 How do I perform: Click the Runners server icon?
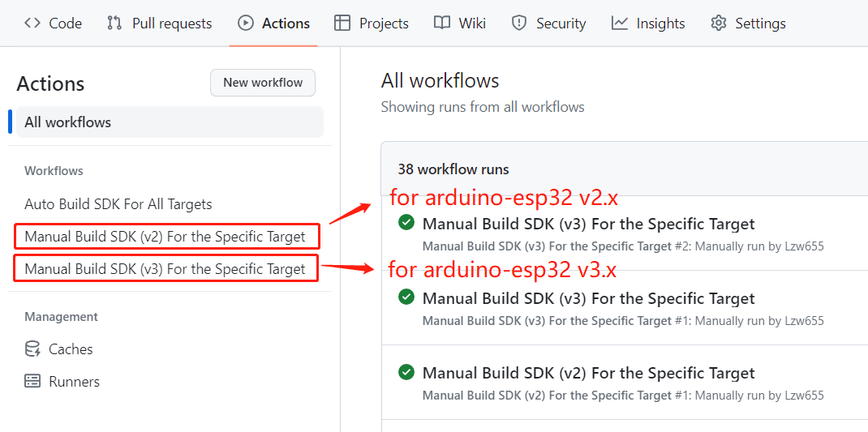coord(32,381)
